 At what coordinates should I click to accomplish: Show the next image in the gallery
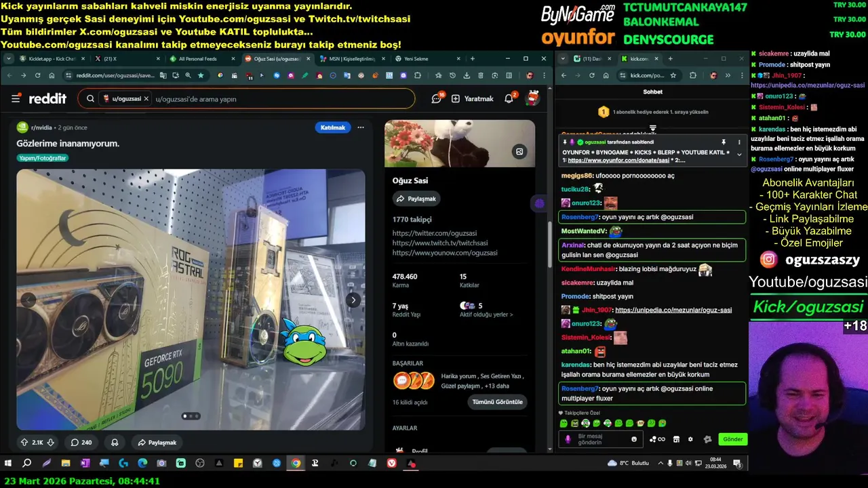coord(353,300)
